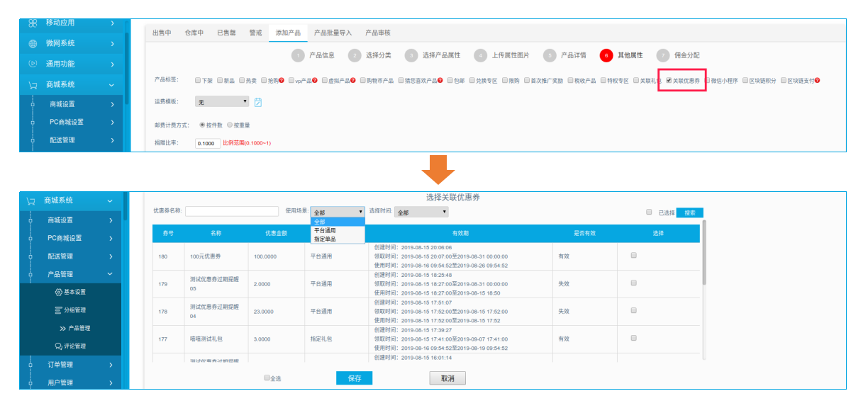
Task: Select the 按重量 radio button
Action: (230, 125)
